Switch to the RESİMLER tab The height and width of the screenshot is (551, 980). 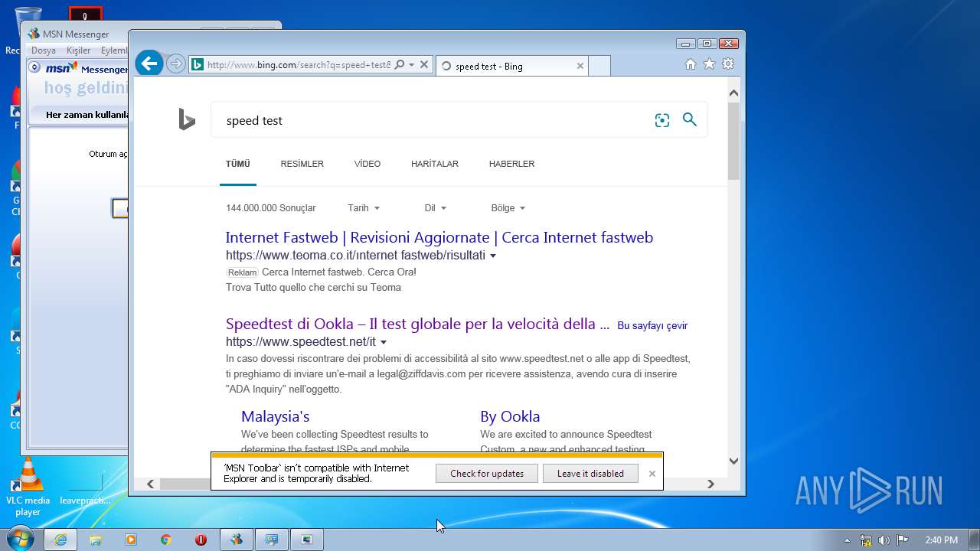pos(302,164)
